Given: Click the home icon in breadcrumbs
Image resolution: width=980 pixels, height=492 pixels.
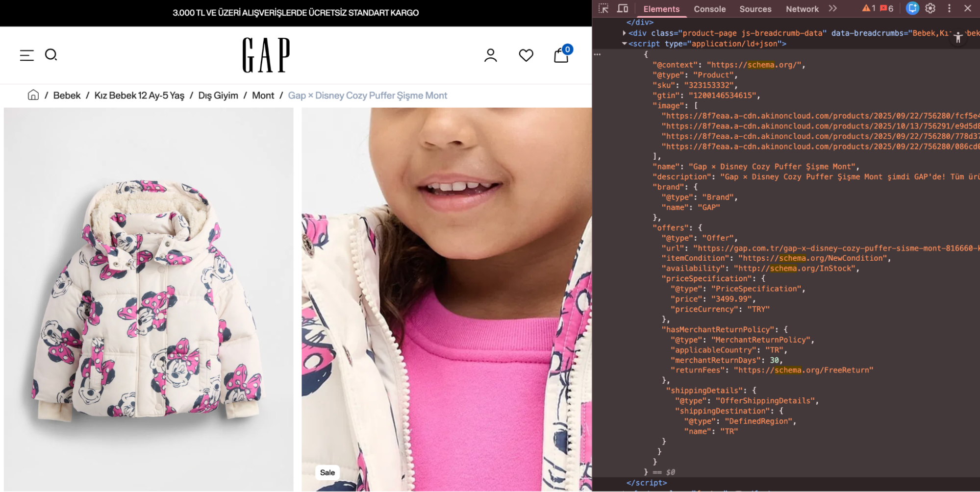Looking at the screenshot, I should pyautogui.click(x=33, y=95).
